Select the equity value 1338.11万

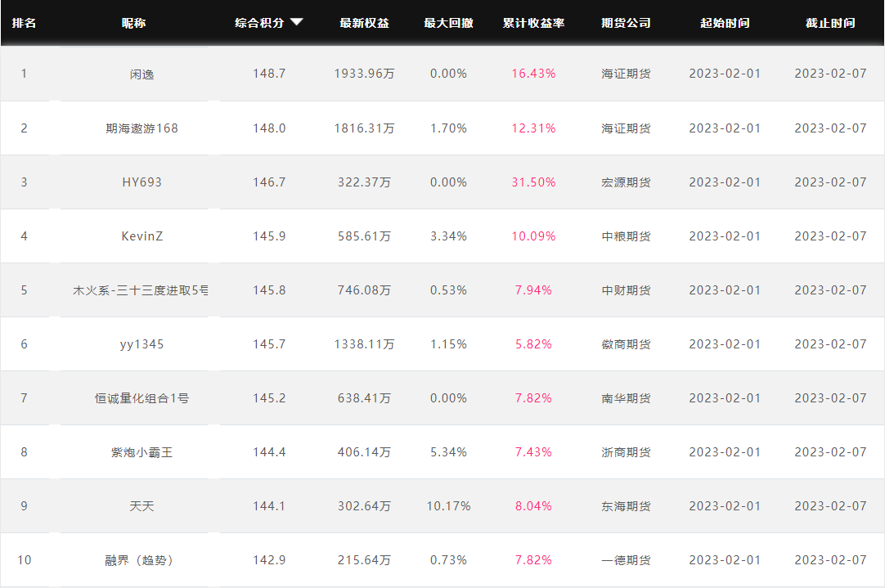(x=365, y=344)
